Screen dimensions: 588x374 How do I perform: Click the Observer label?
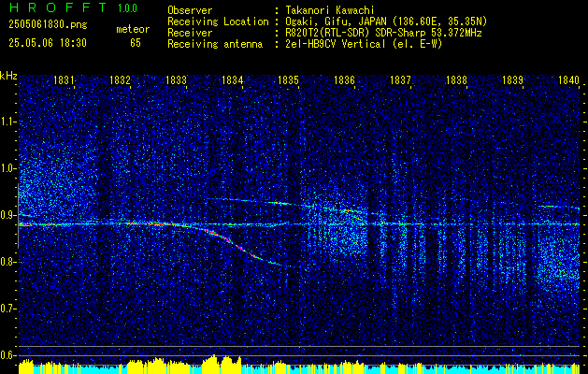click(x=190, y=10)
